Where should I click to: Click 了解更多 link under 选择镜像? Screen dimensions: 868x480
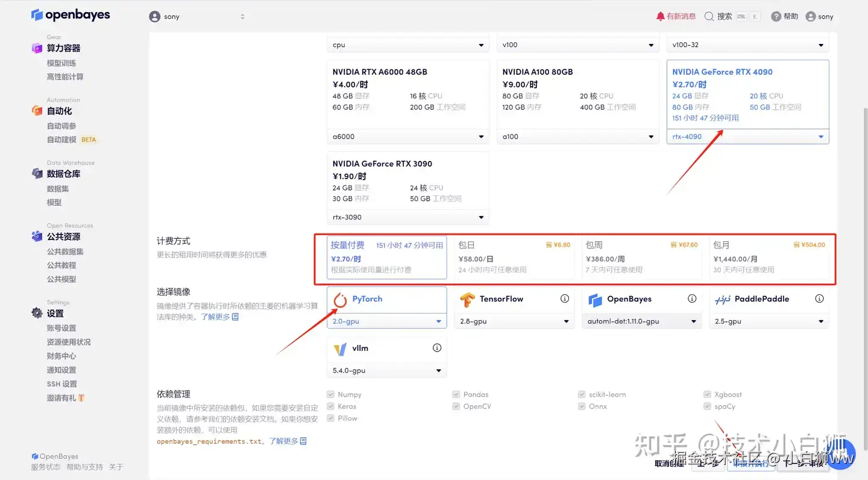[x=219, y=317]
